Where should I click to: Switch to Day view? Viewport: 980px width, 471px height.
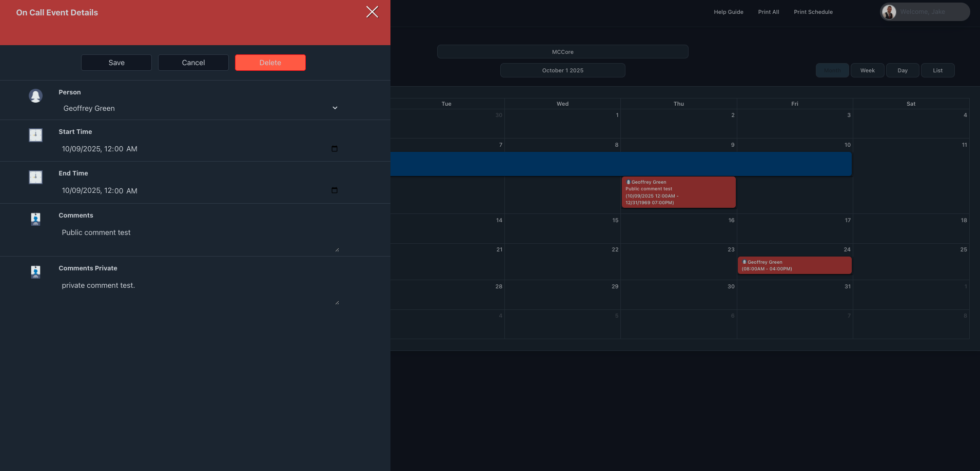(902, 70)
